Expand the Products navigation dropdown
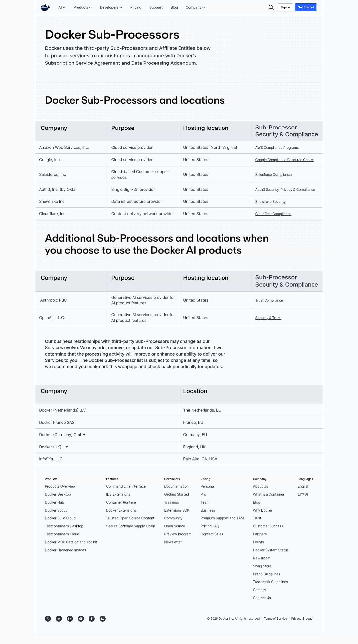 tap(82, 7)
